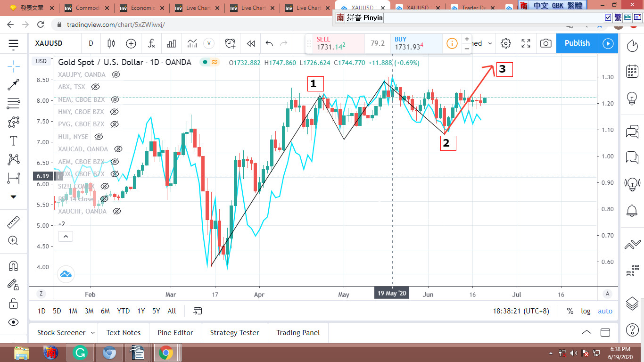Collapse the indicator legend list
The height and width of the screenshot is (362, 644).
tap(66, 236)
